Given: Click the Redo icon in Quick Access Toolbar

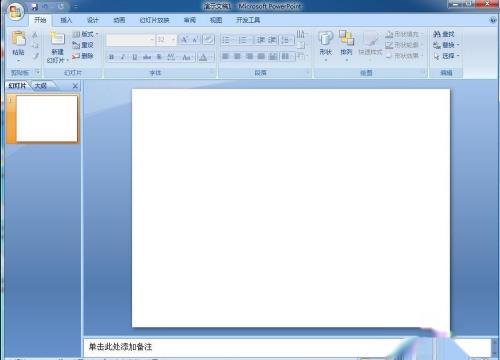Looking at the screenshot, I should 61,7.
